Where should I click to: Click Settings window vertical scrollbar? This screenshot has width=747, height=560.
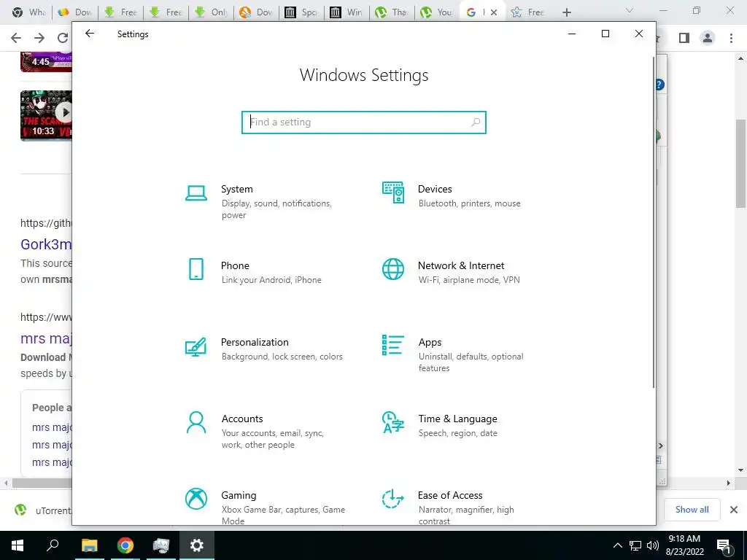[653, 222]
